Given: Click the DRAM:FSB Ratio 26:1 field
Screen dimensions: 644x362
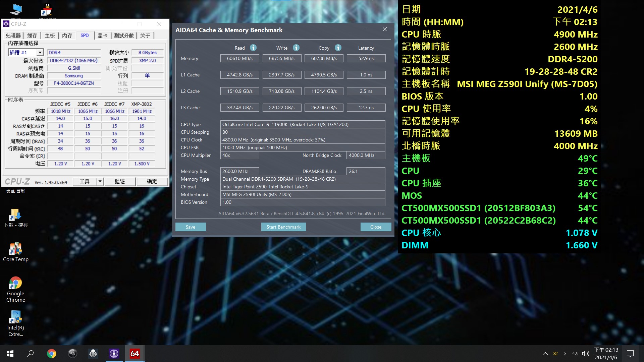Looking at the screenshot, I should click(366, 171).
